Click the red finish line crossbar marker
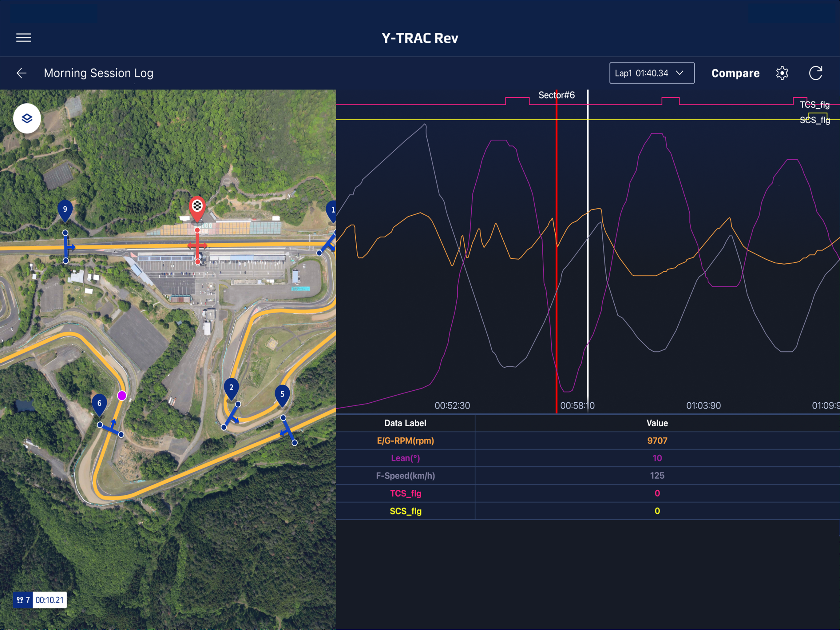 tap(197, 246)
